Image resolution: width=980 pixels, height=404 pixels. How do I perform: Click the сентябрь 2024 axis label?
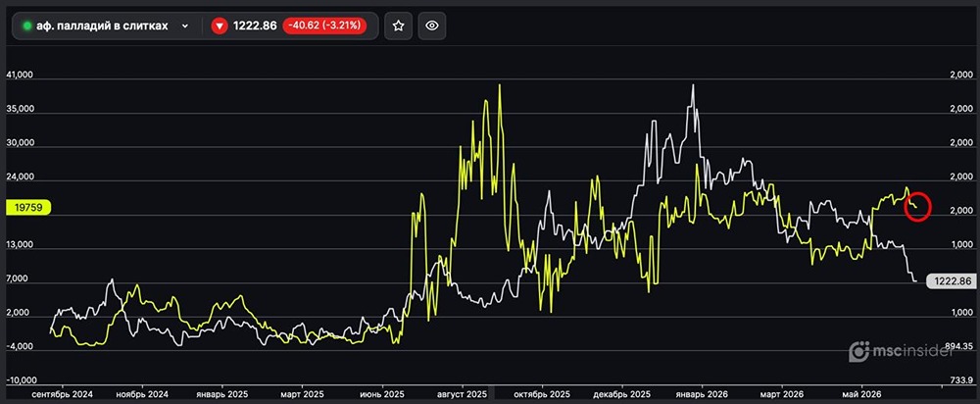click(x=65, y=394)
